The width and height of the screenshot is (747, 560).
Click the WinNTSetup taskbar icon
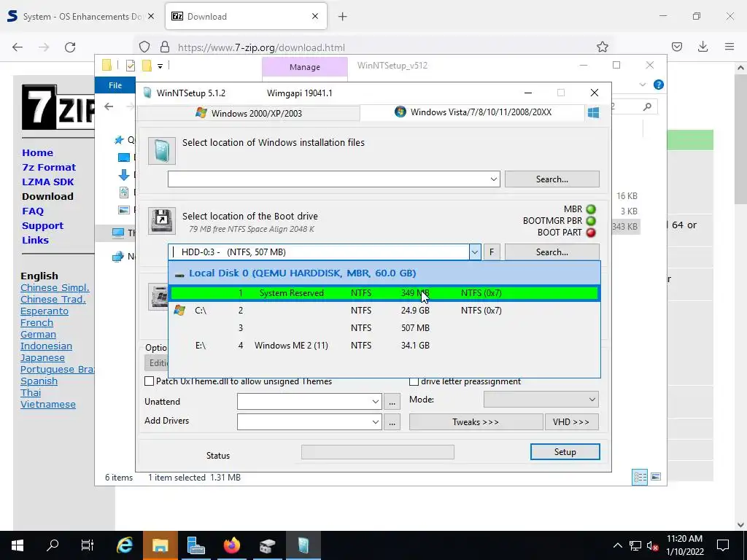[x=303, y=545]
